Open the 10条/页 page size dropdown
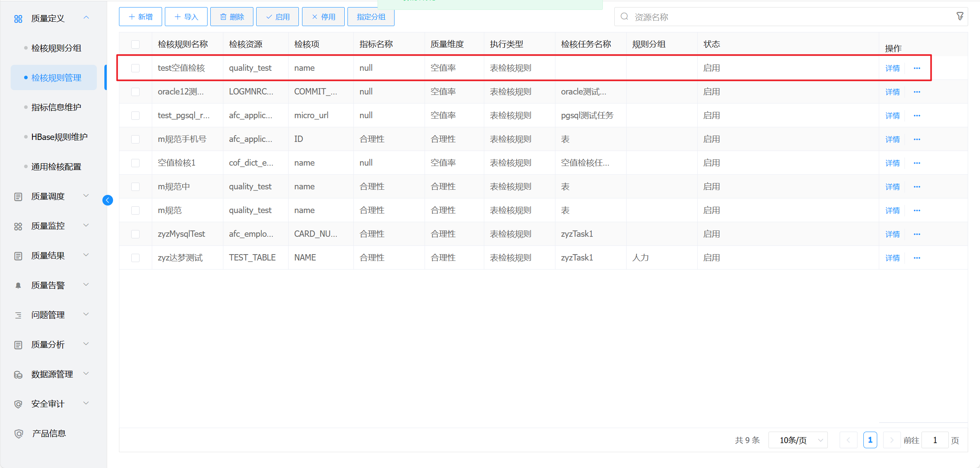 pos(798,440)
